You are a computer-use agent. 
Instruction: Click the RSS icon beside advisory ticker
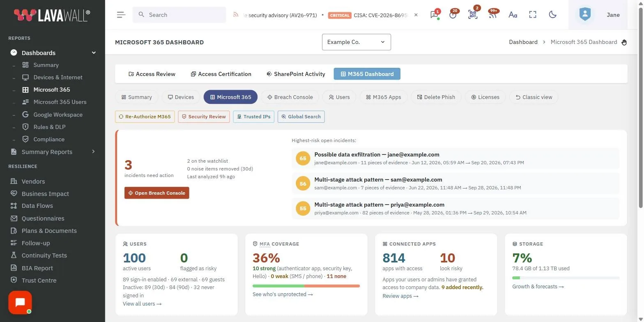pyautogui.click(x=236, y=15)
